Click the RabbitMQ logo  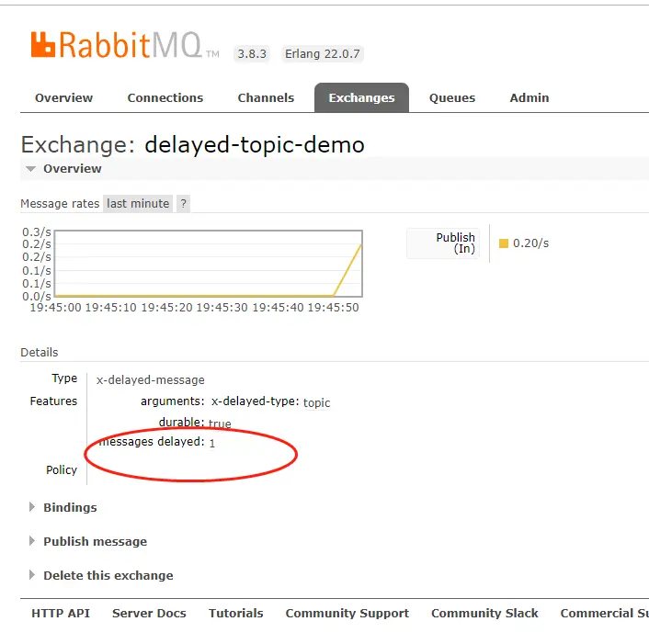tap(125, 45)
